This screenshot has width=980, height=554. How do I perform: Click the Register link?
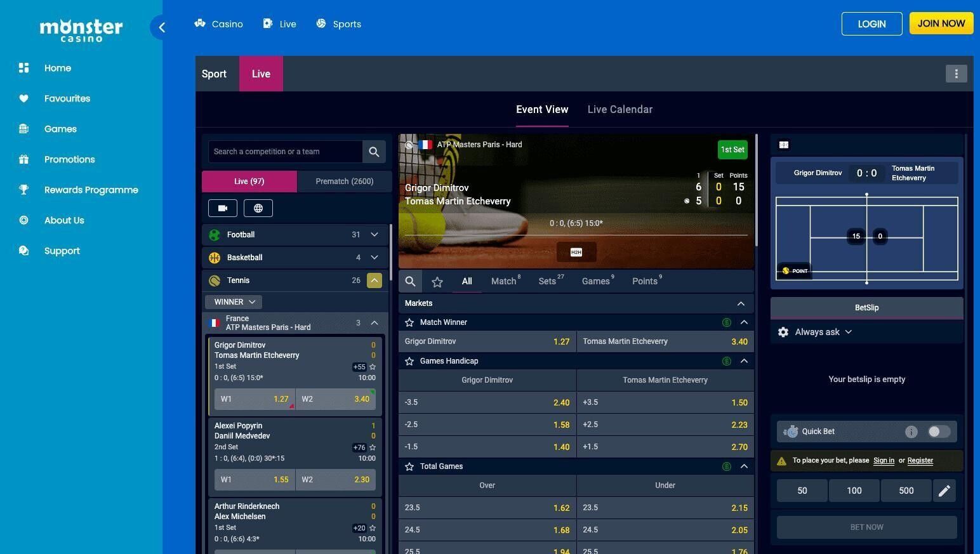pos(920,461)
